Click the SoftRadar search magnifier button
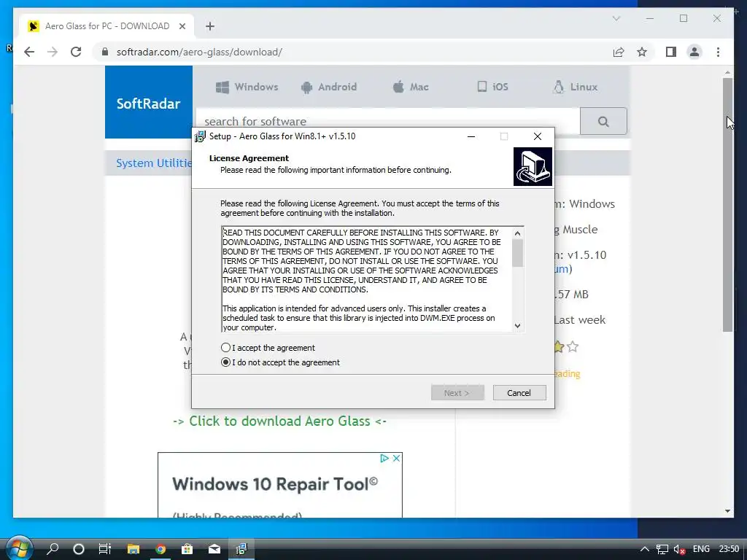This screenshot has width=747, height=560. click(x=603, y=122)
